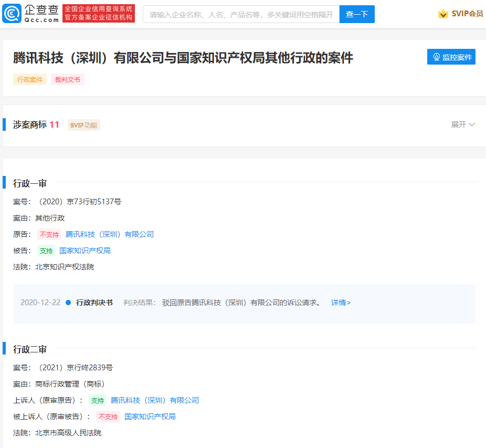The height and width of the screenshot is (448, 486).
Task: Click the SVIP功能 badge next to 涉案商标
Action: [x=83, y=125]
